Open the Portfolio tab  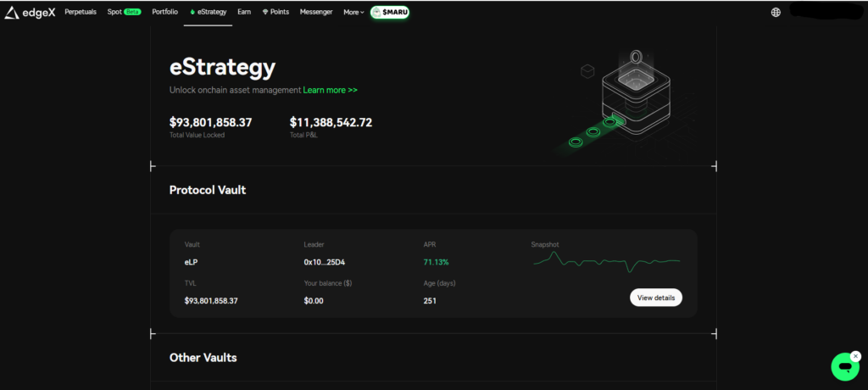point(165,13)
